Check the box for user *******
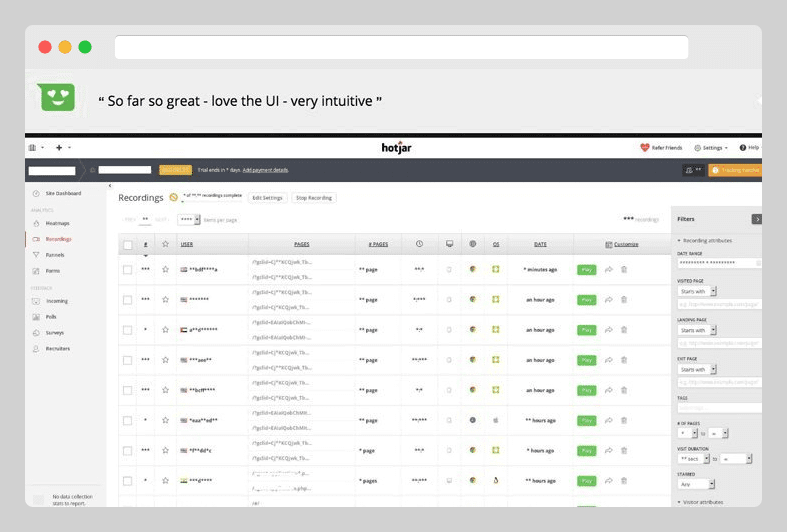The image size is (787, 532). (127, 300)
